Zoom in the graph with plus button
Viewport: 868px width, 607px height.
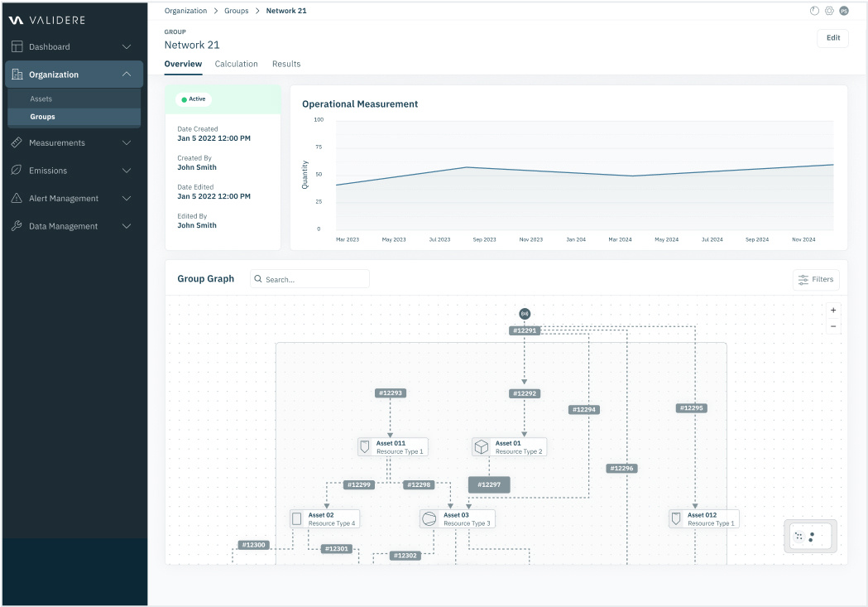click(833, 311)
